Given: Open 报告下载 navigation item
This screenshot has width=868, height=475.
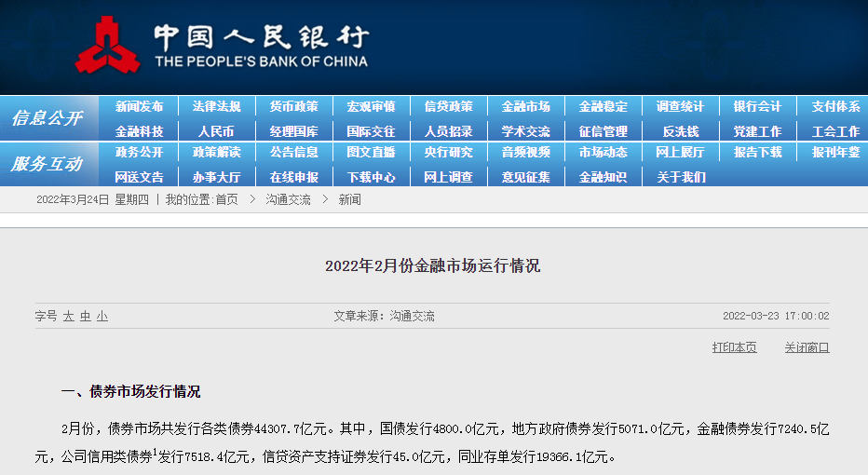Looking at the screenshot, I should point(757,152).
